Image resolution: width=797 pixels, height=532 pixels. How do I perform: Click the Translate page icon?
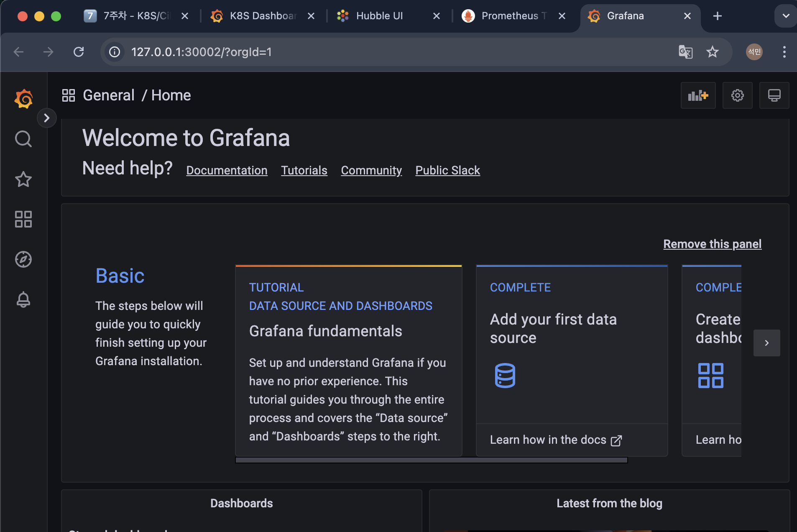point(685,52)
